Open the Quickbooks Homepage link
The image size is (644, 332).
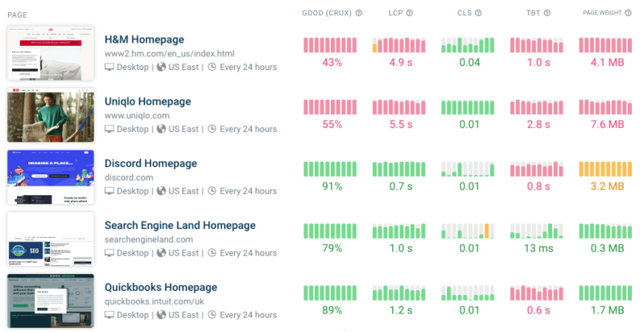click(160, 287)
